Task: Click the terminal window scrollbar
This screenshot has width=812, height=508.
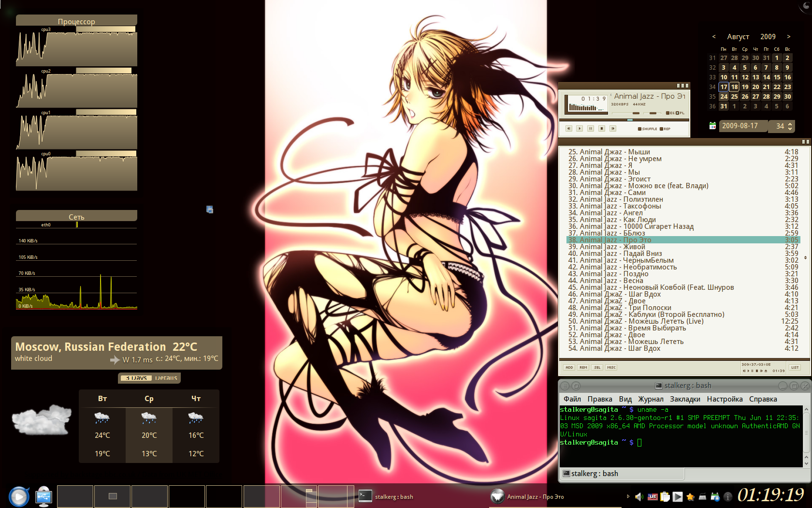Action: pyautogui.click(x=806, y=436)
